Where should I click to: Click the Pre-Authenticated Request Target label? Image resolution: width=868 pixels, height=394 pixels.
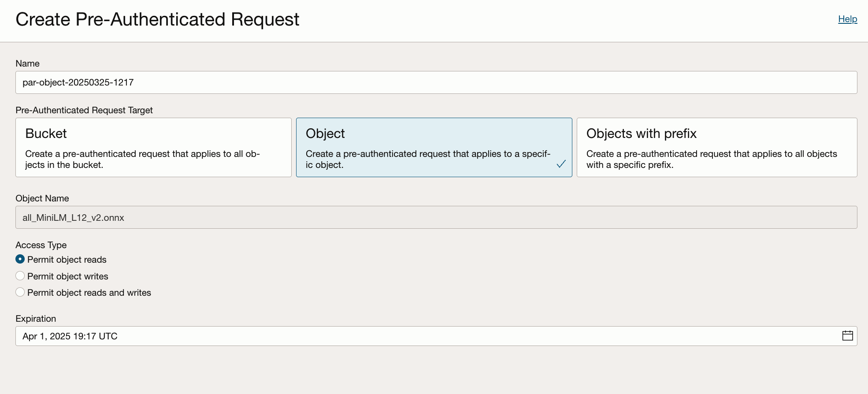click(x=84, y=110)
